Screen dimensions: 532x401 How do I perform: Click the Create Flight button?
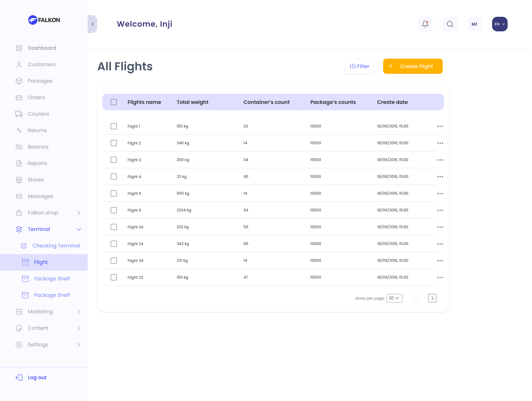pyautogui.click(x=412, y=66)
